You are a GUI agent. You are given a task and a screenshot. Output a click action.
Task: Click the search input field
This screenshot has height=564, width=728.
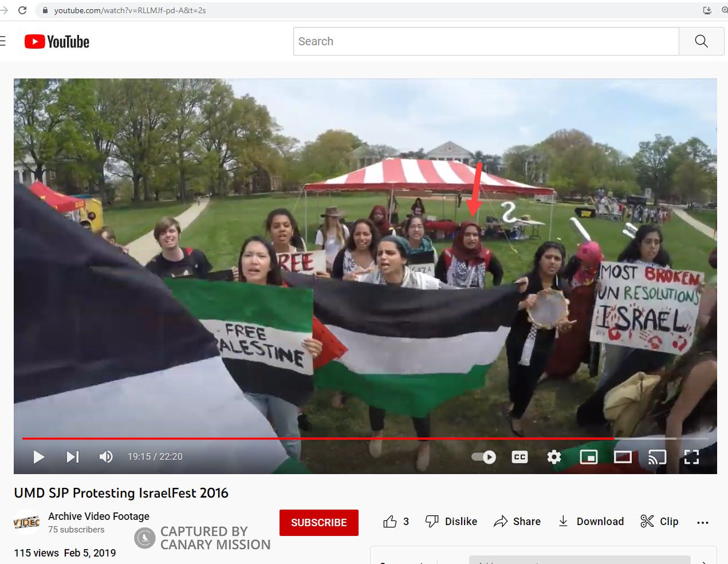click(486, 41)
